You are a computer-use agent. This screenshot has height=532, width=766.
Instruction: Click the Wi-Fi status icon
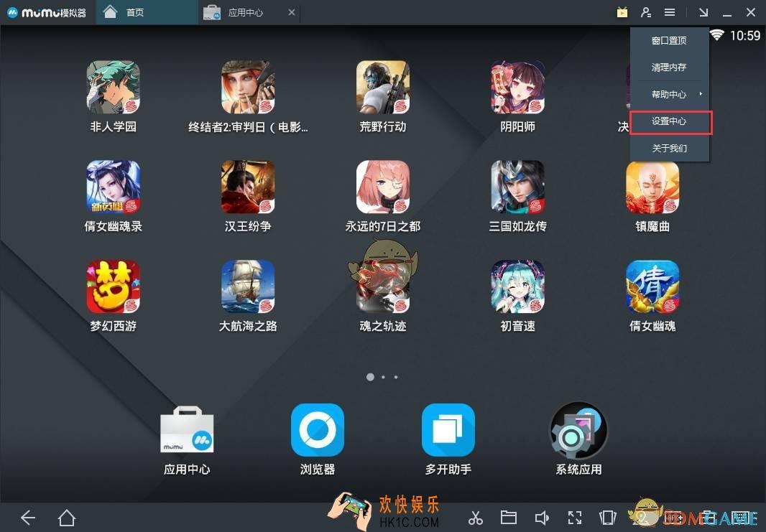(716, 35)
